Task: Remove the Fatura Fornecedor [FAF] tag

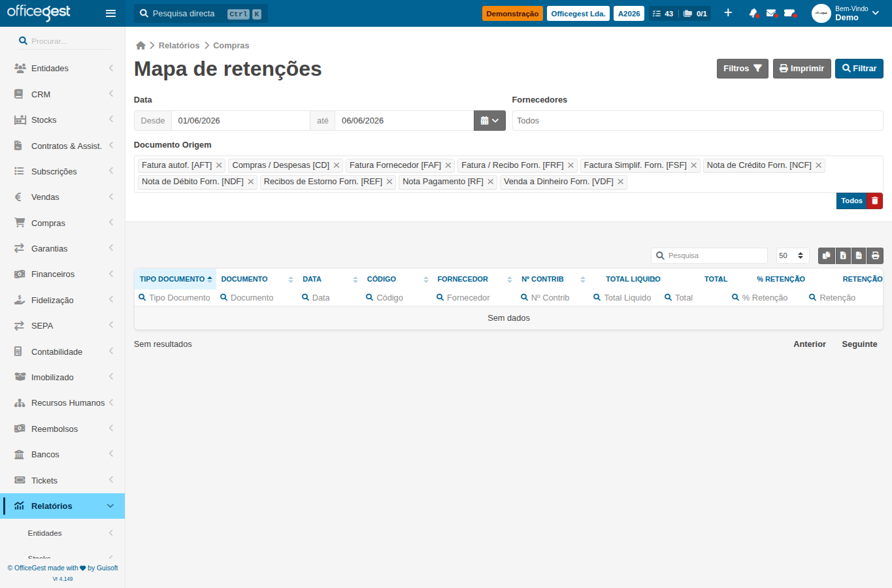Action: tap(448, 165)
